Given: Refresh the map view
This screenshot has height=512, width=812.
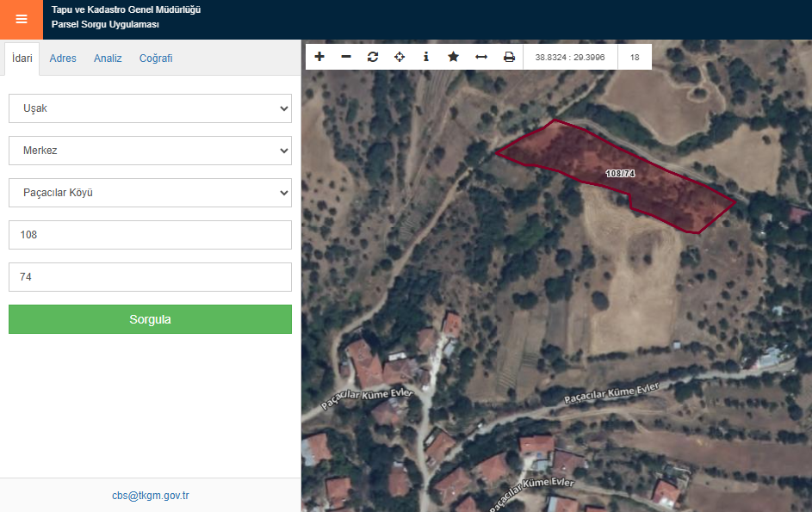Looking at the screenshot, I should coord(373,57).
